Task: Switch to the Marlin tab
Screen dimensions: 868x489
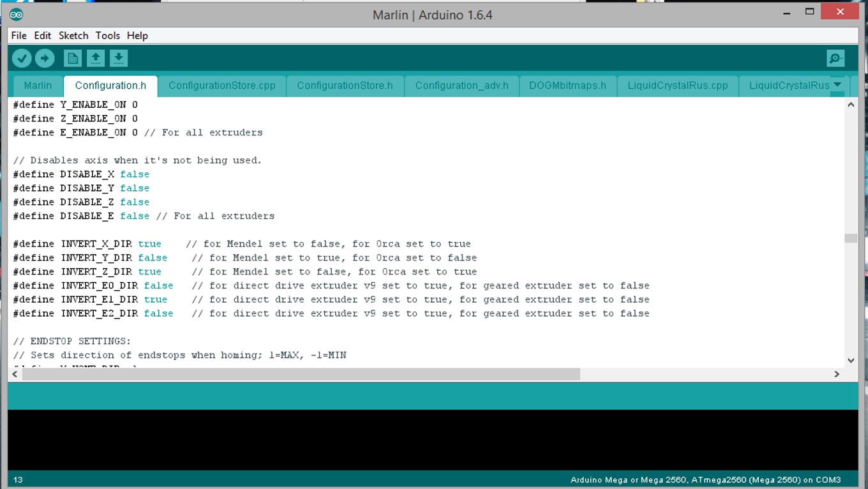Action: 38,86
